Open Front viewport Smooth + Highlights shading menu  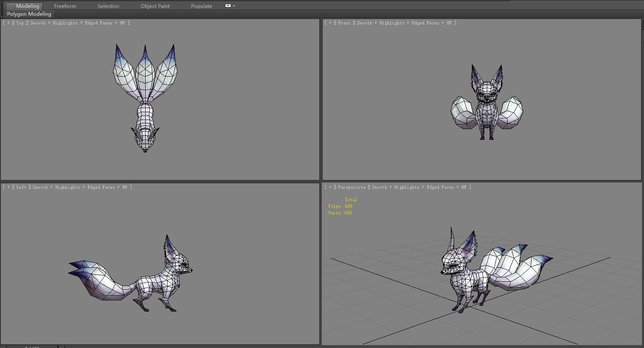click(404, 23)
